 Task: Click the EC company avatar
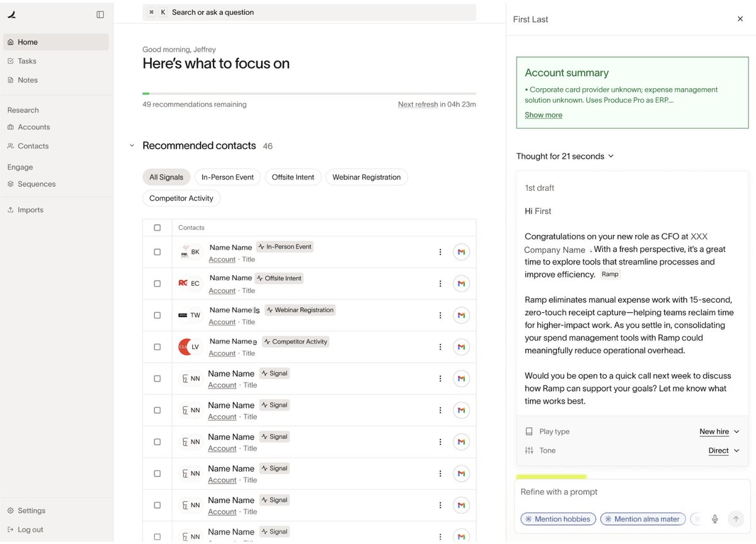[x=183, y=283]
